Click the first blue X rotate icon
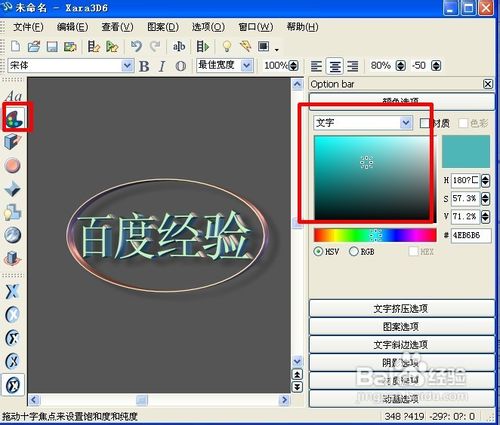The image size is (500, 425). (12, 291)
